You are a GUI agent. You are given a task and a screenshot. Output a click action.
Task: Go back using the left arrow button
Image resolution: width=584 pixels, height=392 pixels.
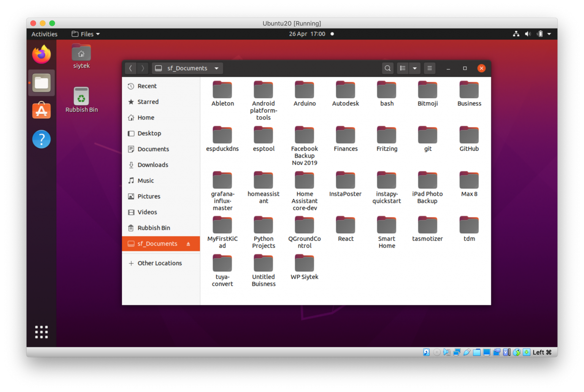point(130,68)
